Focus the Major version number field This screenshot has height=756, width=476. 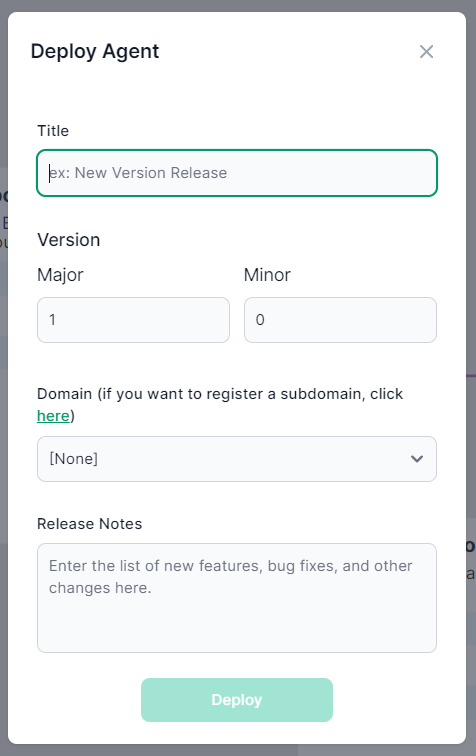(x=134, y=320)
